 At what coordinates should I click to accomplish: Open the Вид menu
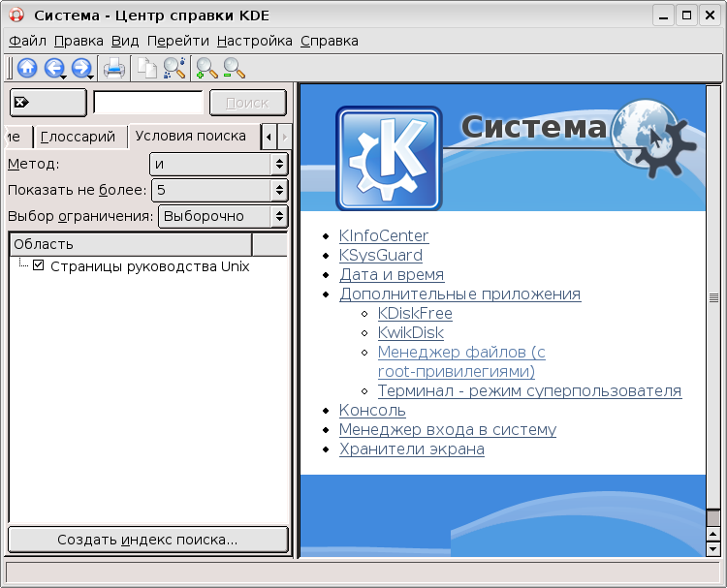(x=125, y=42)
